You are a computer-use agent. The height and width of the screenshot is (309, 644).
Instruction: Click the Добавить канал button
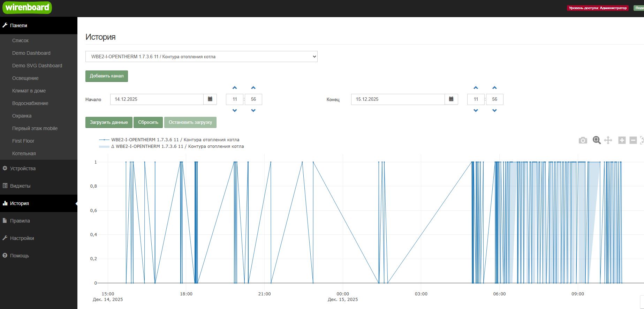(106, 76)
